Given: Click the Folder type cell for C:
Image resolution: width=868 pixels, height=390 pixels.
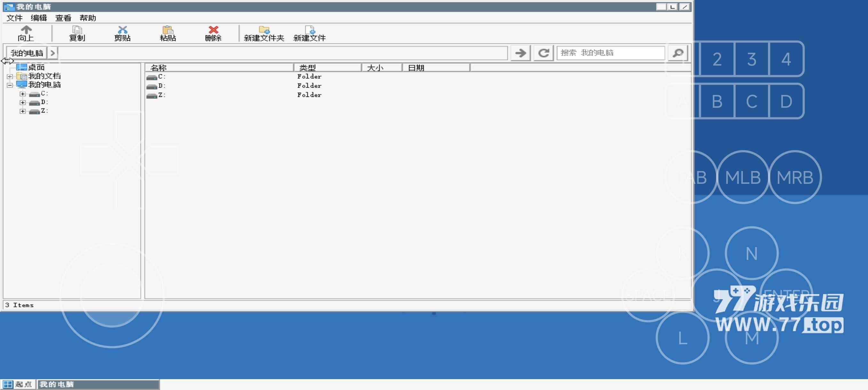Looking at the screenshot, I should (x=309, y=77).
